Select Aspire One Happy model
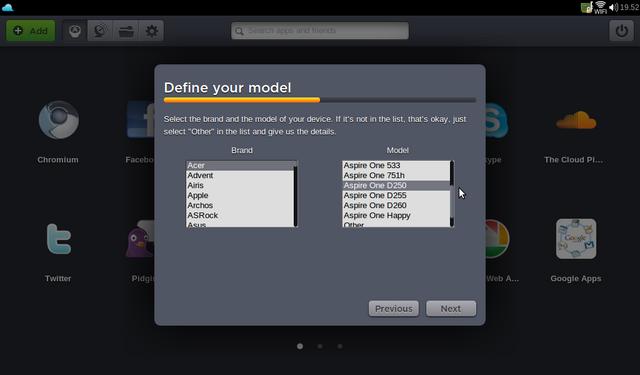This screenshot has height=375, width=640. point(396,215)
